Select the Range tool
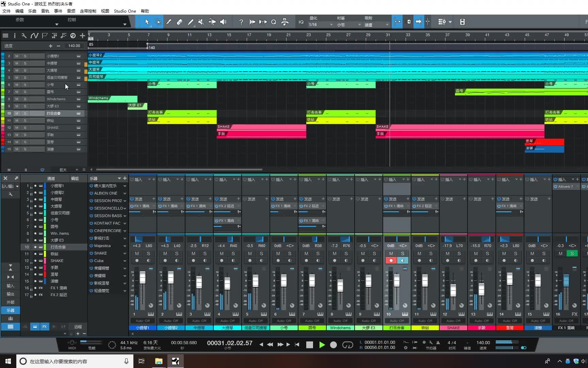 [x=158, y=22]
